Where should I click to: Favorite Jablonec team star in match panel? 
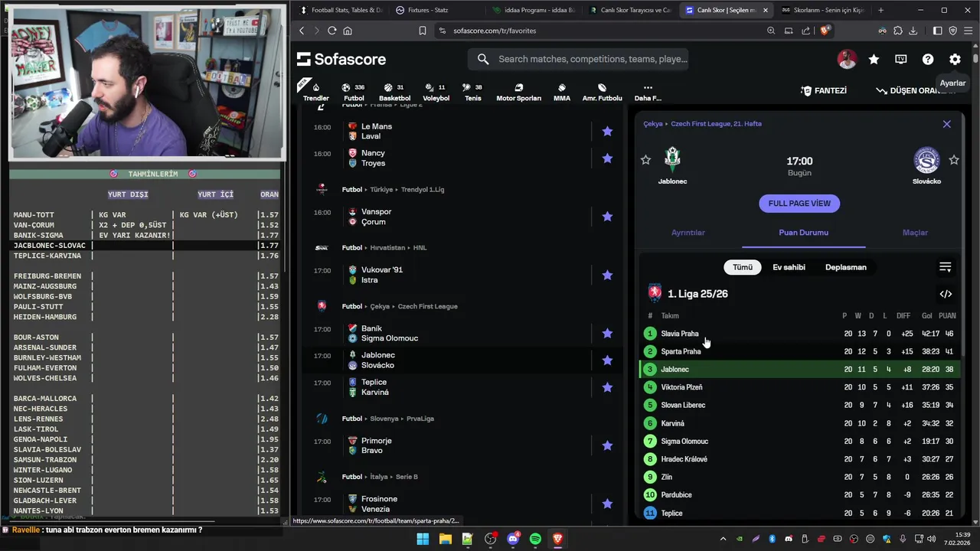coord(645,160)
